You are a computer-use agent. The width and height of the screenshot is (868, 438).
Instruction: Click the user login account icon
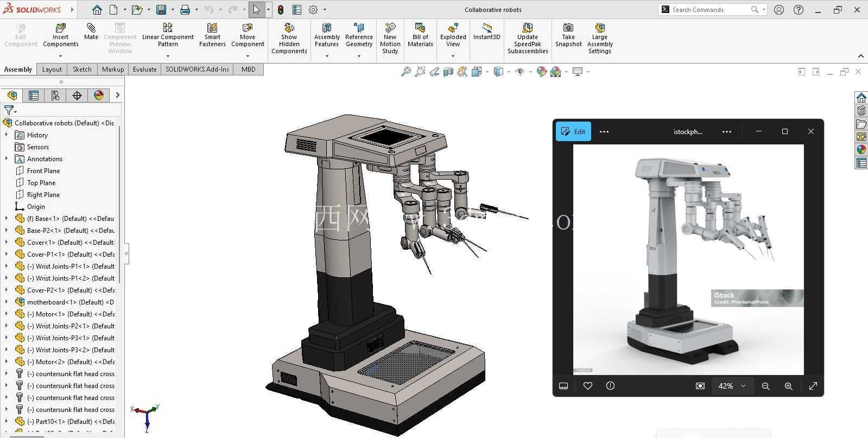pyautogui.click(x=779, y=10)
